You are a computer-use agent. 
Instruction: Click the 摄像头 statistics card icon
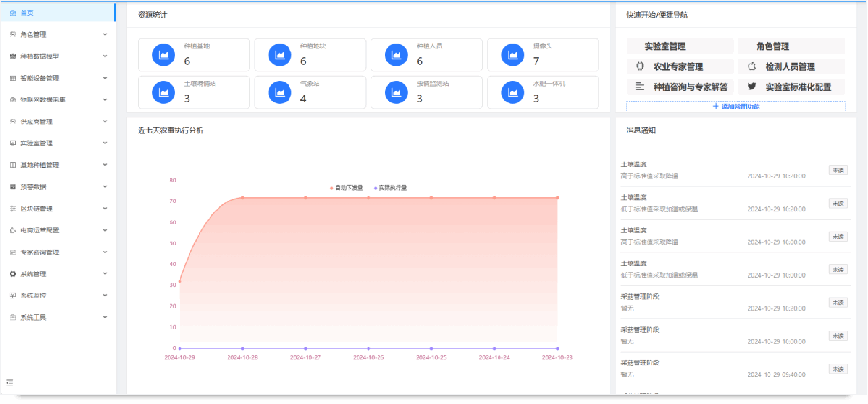pos(512,55)
